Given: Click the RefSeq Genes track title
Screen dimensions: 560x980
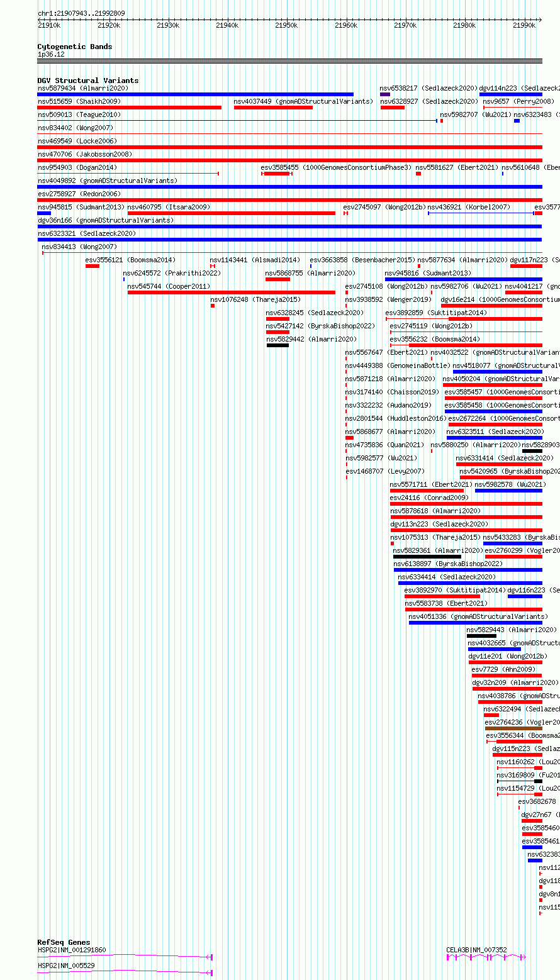Looking at the screenshot, I should [64, 942].
